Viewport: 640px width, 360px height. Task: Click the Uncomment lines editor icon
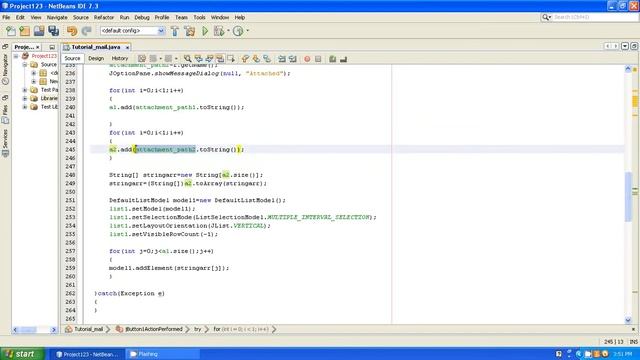click(x=343, y=59)
